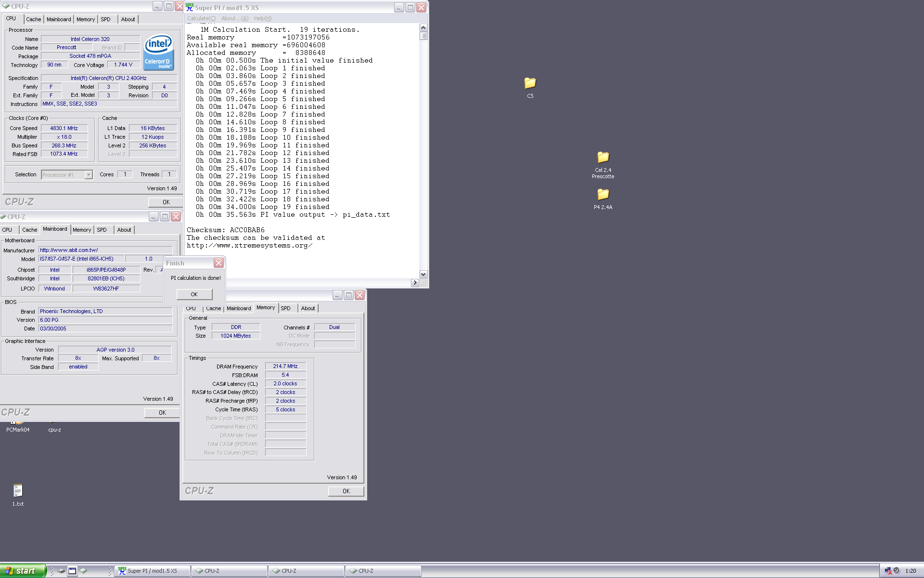This screenshot has width=924, height=578.
Task: Open the P4 2.4A desktop folder
Action: pos(603,195)
